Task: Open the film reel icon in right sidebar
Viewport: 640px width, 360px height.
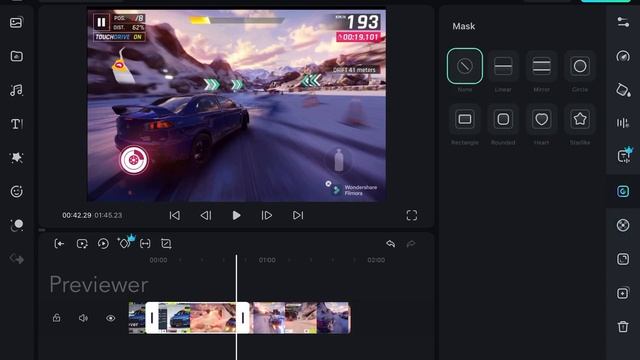Action: 623,225
